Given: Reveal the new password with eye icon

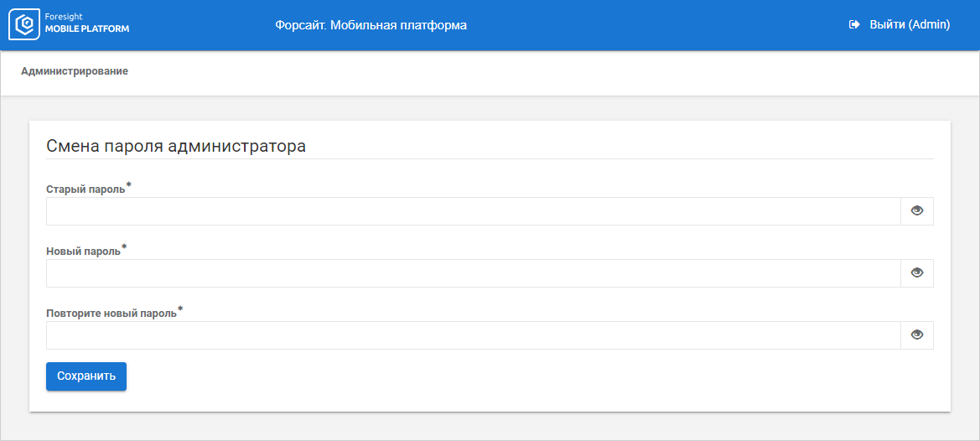Looking at the screenshot, I should [917, 273].
